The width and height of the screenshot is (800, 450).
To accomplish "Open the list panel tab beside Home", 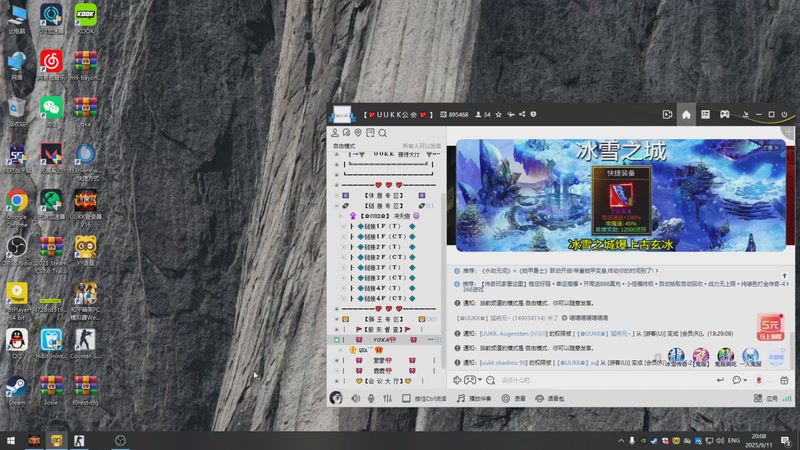I will (705, 115).
